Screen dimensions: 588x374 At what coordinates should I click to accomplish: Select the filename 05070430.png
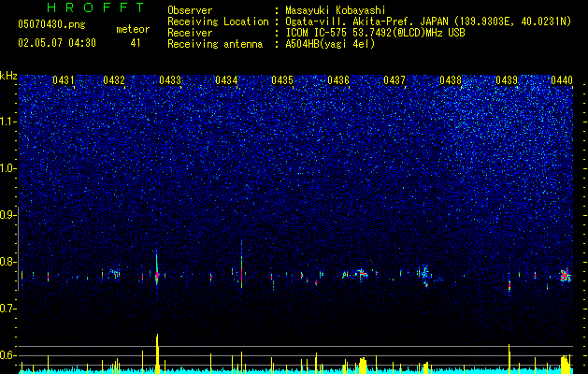51,24
